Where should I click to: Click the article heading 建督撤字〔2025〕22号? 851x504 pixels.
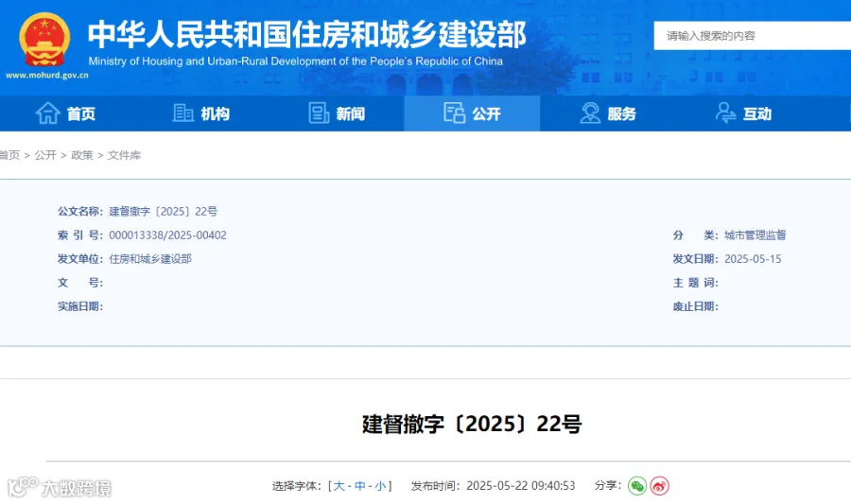coord(472,424)
